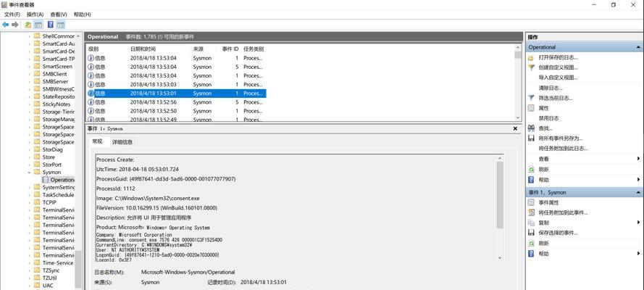The height and width of the screenshot is (290, 644).
Task: Open the 文件(F) menu
Action: click(12, 14)
